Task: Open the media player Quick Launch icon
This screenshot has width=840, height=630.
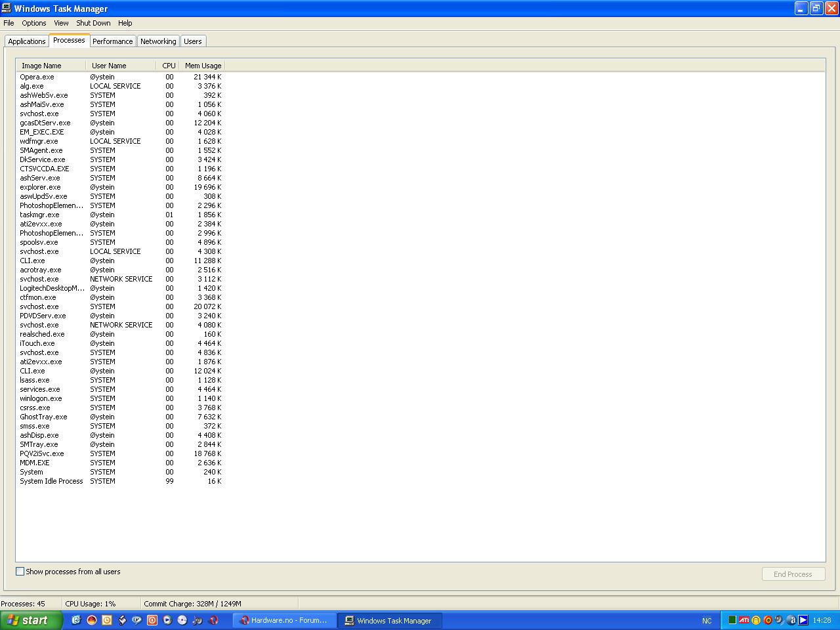Action: pos(167,620)
